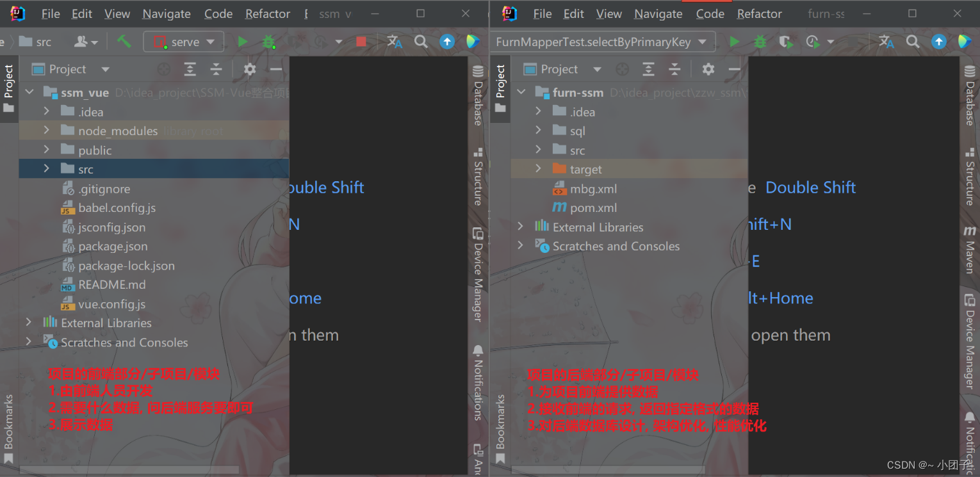This screenshot has height=477, width=980.
Task: Click the Debug bug icon in ssm_vue window
Action: click(x=269, y=42)
